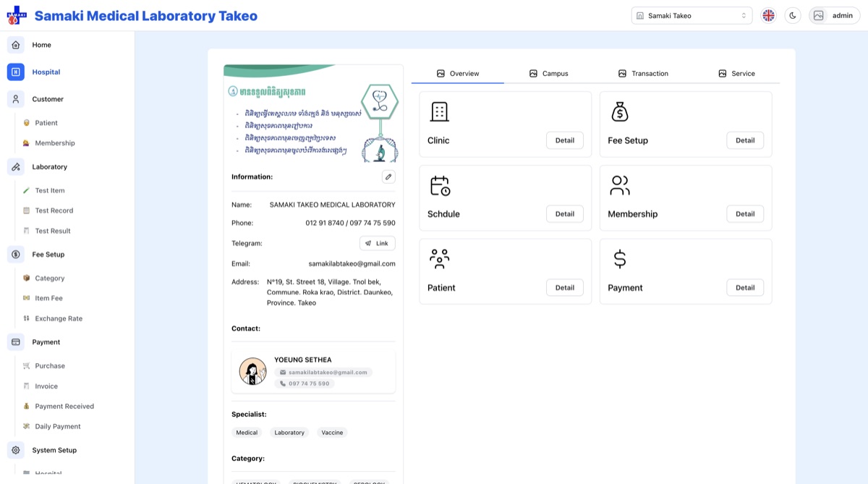868x484 pixels.
Task: Open Detail for Fee Setup card
Action: (x=745, y=140)
